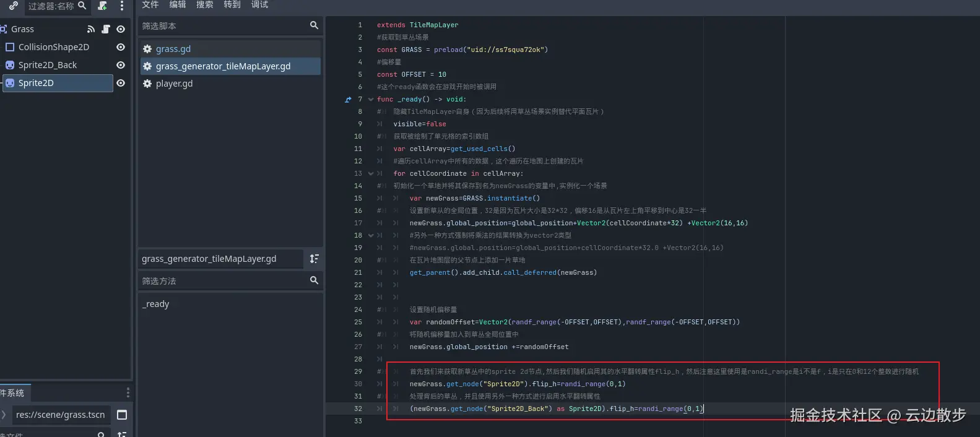Screen dimensions: 980x437
Task: Open the 编辑 menu
Action: tap(178, 4)
